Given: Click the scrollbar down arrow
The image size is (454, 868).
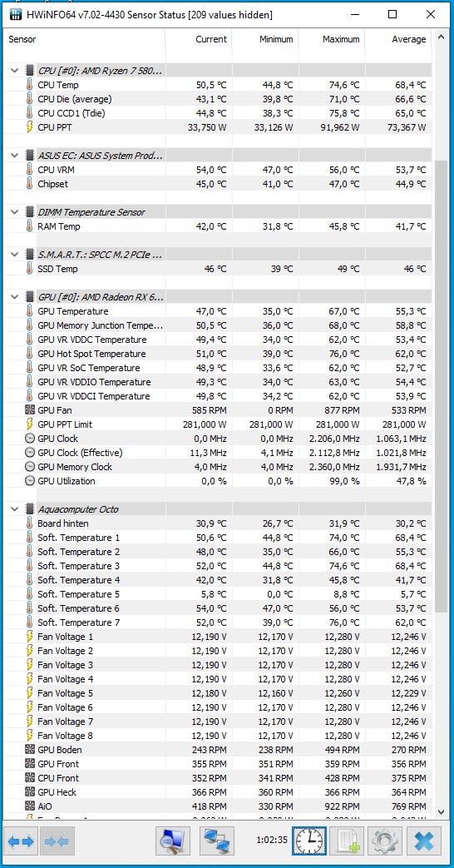Looking at the screenshot, I should [441, 811].
